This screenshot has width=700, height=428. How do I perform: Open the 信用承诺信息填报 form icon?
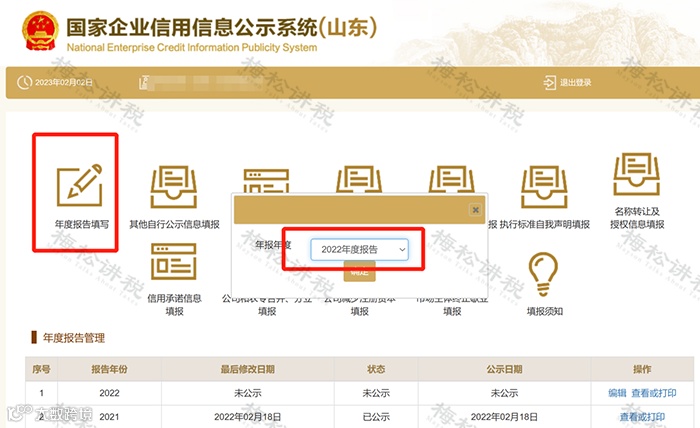point(174,262)
